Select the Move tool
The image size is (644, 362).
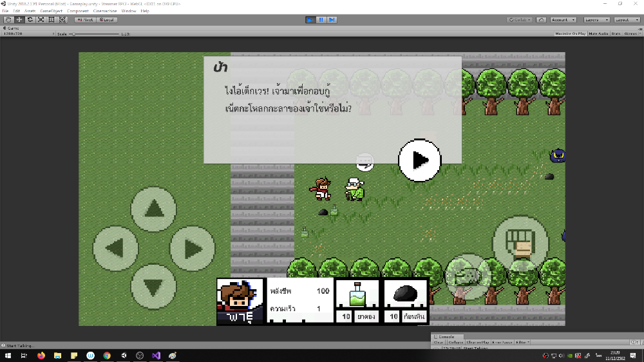[x=19, y=20]
